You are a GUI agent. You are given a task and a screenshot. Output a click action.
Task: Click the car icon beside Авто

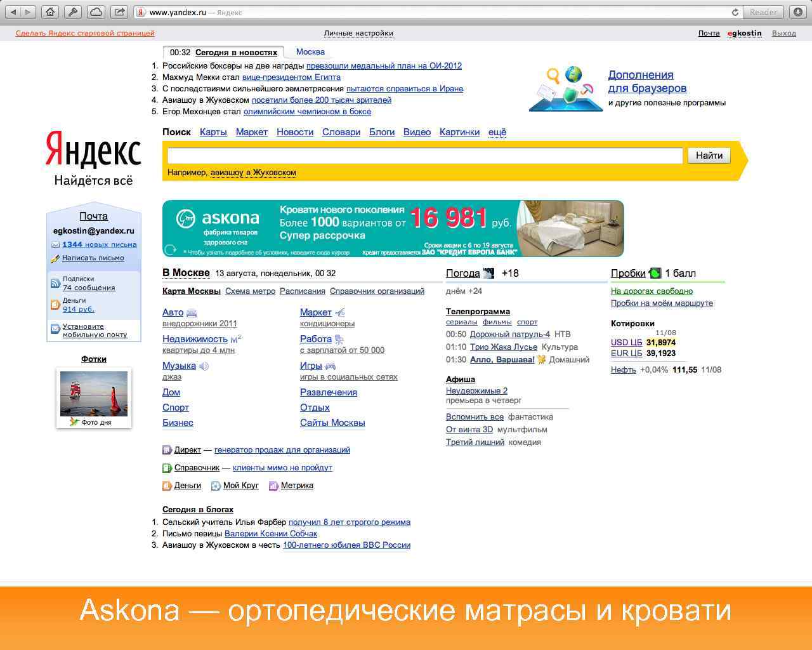(x=190, y=312)
